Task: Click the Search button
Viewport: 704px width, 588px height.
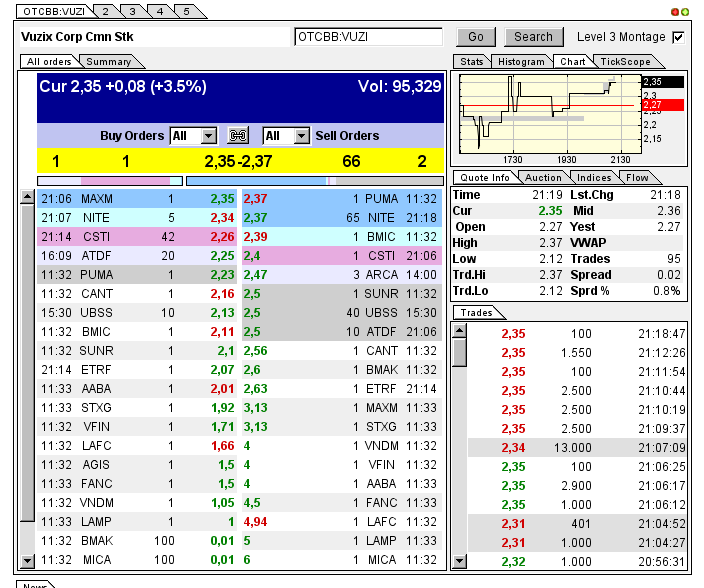Action: point(533,37)
